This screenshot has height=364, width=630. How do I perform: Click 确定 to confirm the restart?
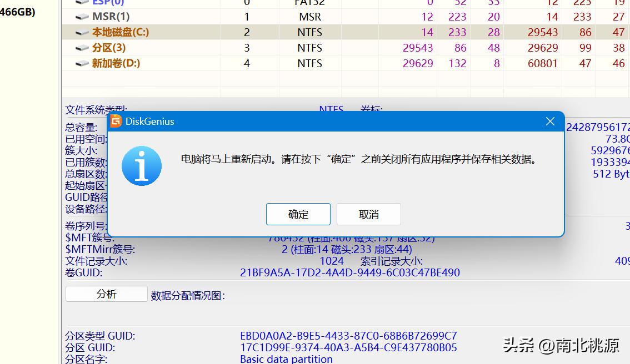[x=298, y=214]
